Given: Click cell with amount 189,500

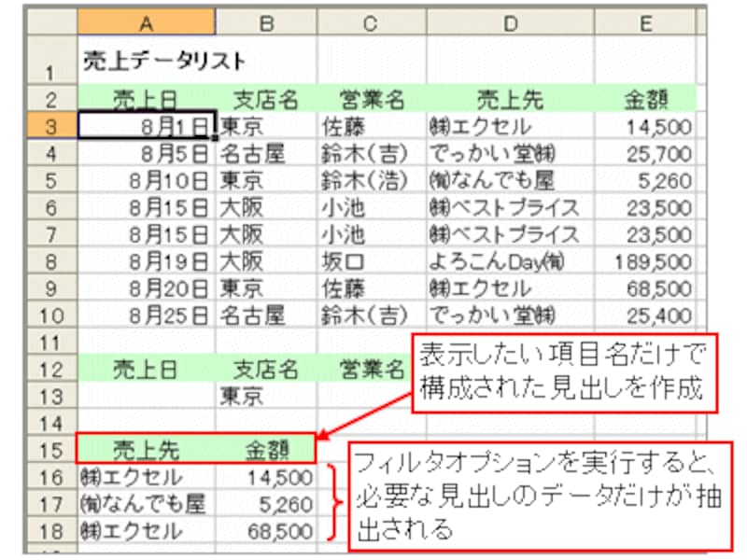Looking at the screenshot, I should click(x=645, y=261).
